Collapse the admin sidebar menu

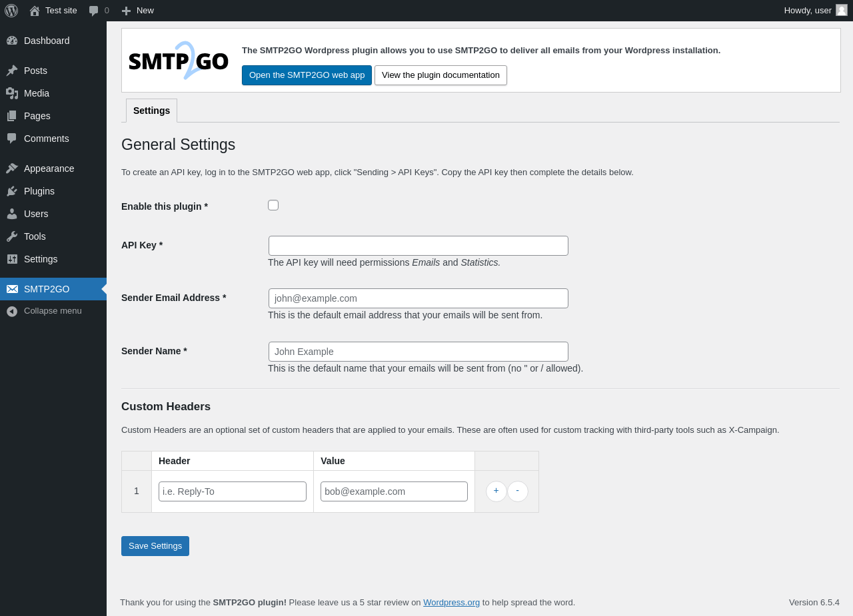tap(44, 311)
